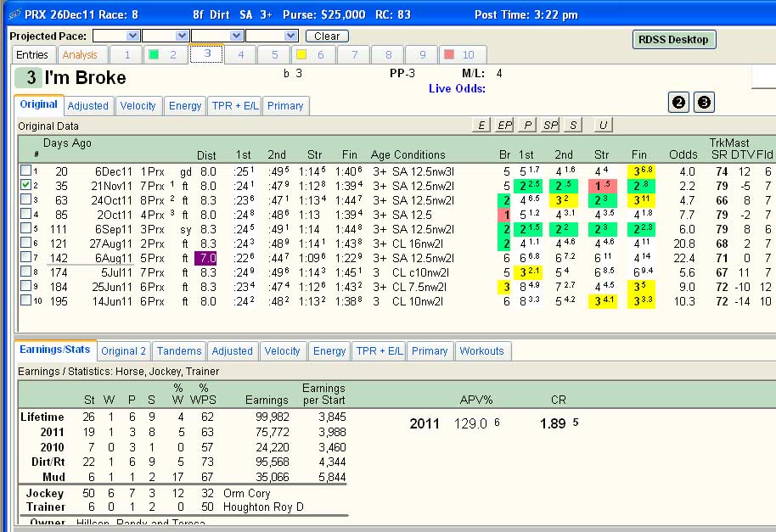The width and height of the screenshot is (776, 532).
Task: Uncheck race line 2 (21Nov11) checkbox
Action: point(25,185)
